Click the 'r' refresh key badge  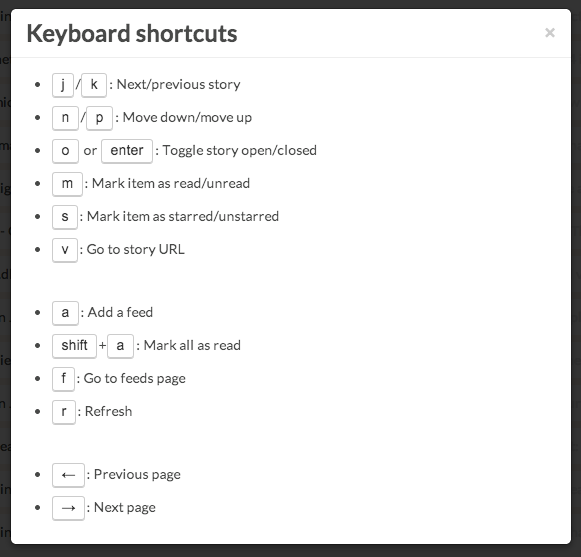[x=64, y=412]
